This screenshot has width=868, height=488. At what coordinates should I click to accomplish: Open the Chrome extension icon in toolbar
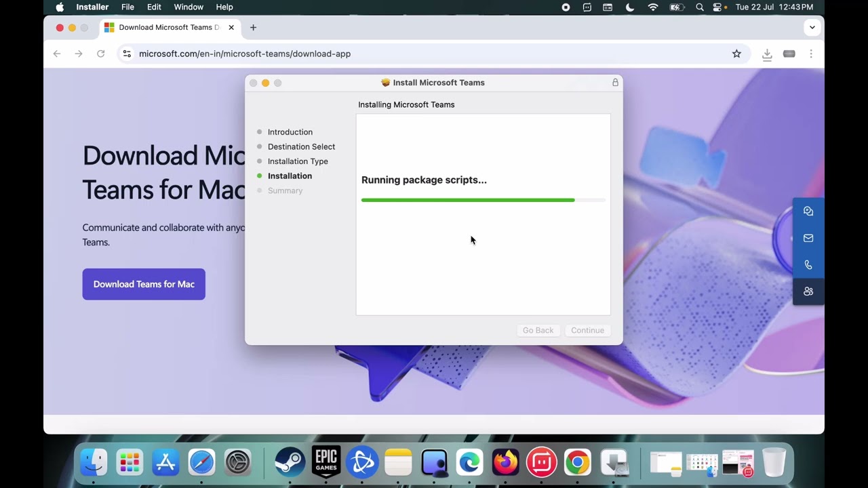(x=789, y=54)
